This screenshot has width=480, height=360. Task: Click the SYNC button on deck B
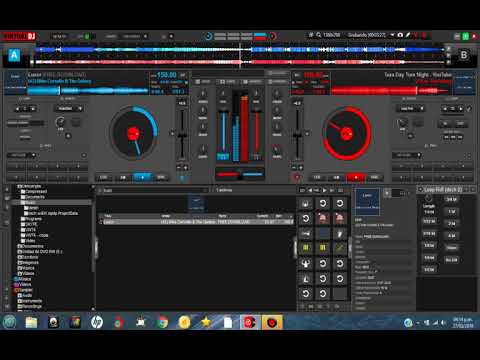(374, 177)
